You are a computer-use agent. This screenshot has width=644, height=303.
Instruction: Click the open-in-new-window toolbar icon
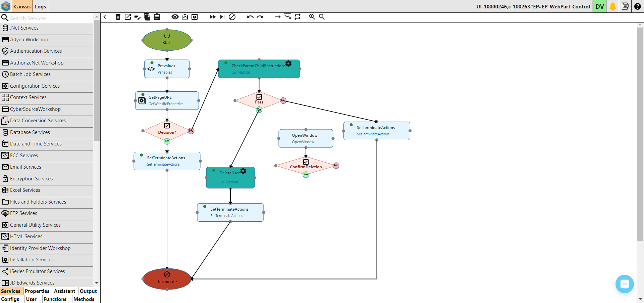tap(128, 17)
